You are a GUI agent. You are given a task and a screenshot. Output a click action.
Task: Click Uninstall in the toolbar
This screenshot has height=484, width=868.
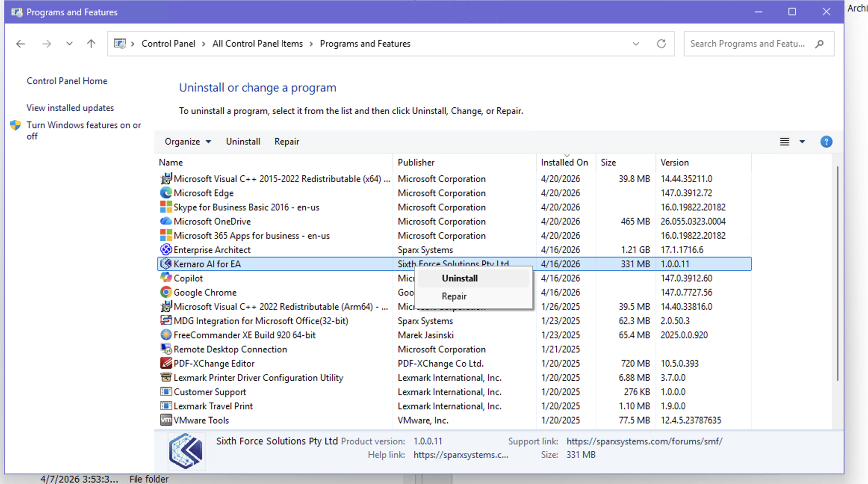(243, 142)
